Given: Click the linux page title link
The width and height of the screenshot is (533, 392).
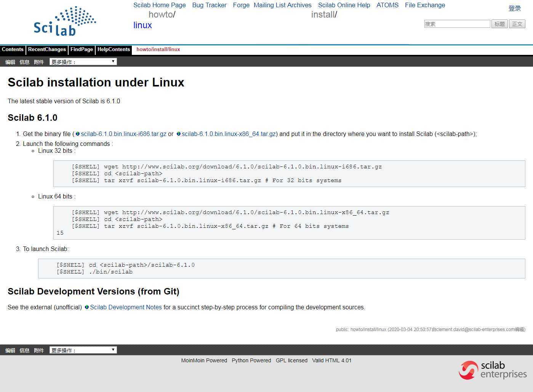Looking at the screenshot, I should pyautogui.click(x=142, y=26).
